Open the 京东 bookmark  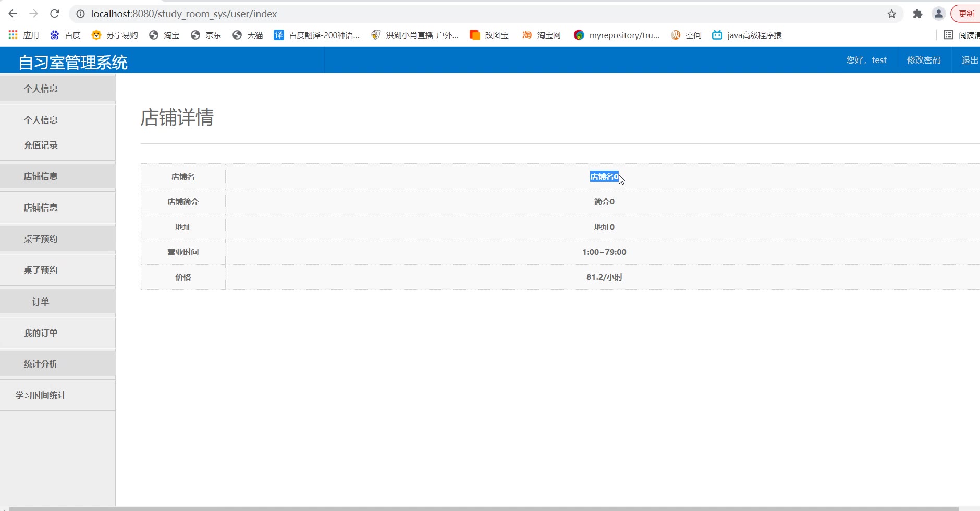(x=206, y=35)
